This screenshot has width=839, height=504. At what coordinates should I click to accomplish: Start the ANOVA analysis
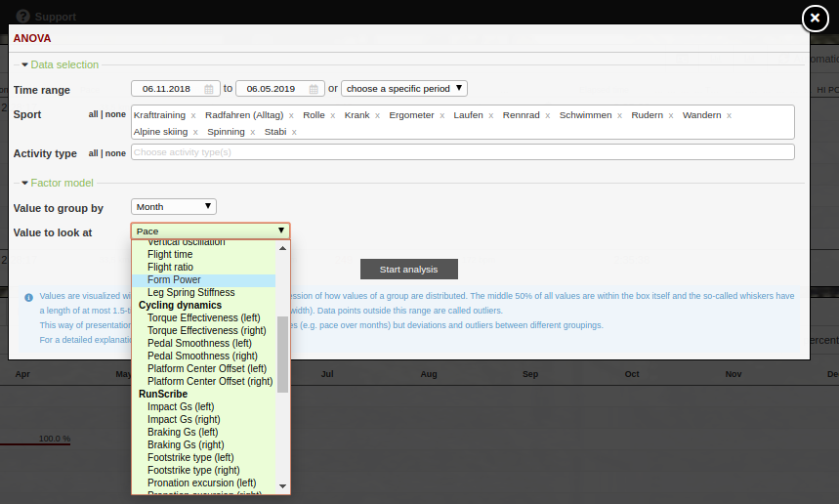coord(409,270)
